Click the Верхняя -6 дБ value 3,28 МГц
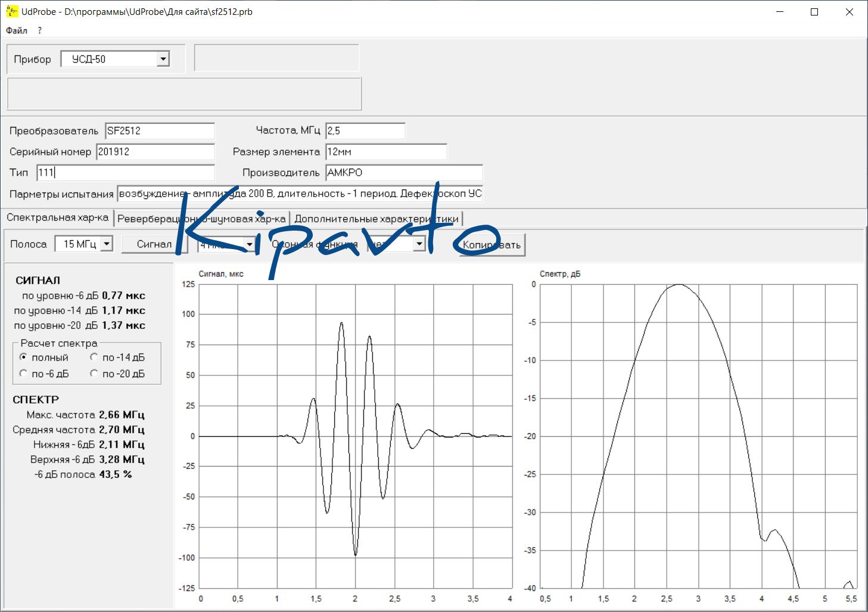The width and height of the screenshot is (868, 612). [x=122, y=459]
